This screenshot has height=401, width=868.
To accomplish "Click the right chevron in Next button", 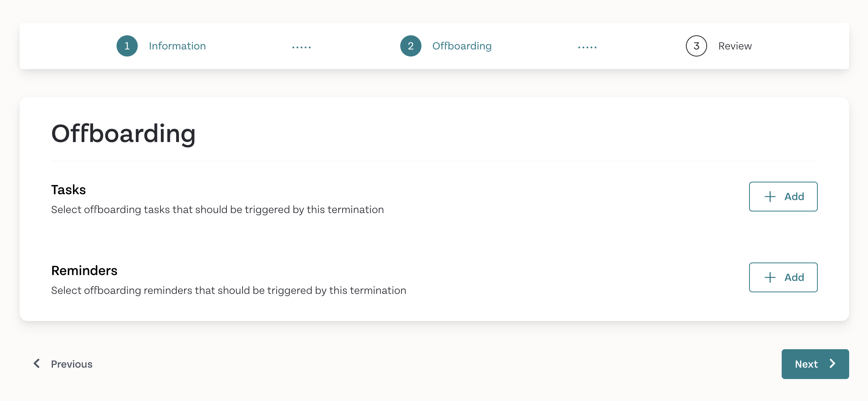I will 832,364.
